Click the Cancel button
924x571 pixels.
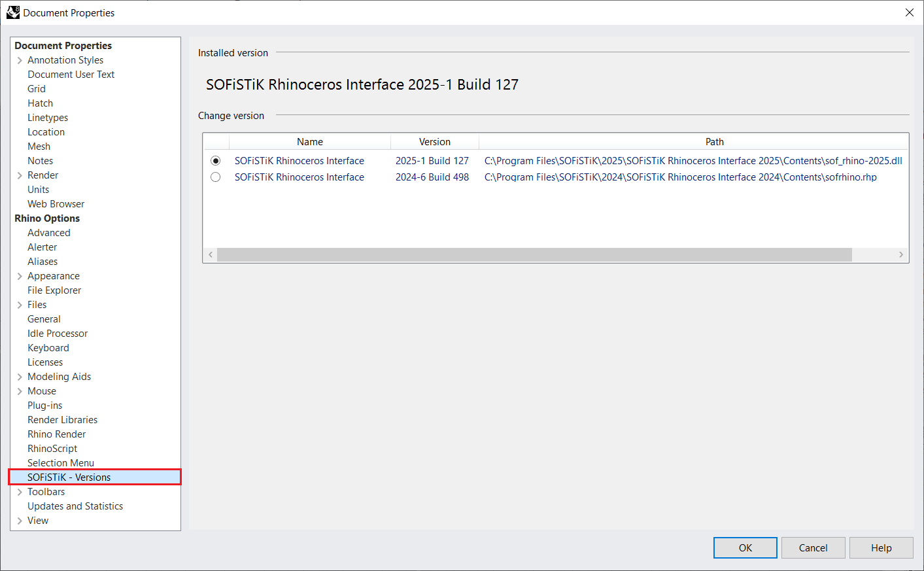(x=813, y=548)
